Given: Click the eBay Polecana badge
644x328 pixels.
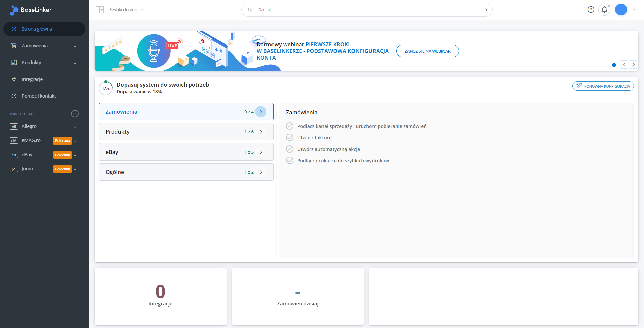Looking at the screenshot, I should (62, 155).
